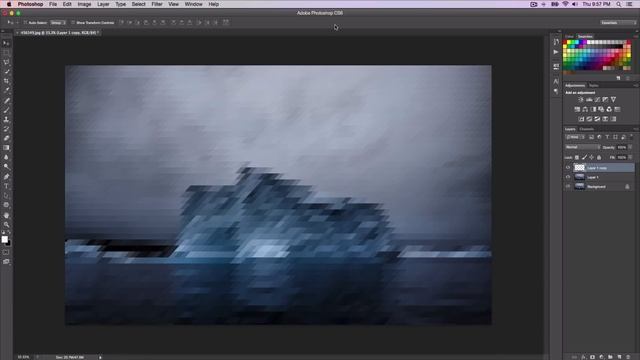
Task: Select the Blur tool
Action: [6, 157]
